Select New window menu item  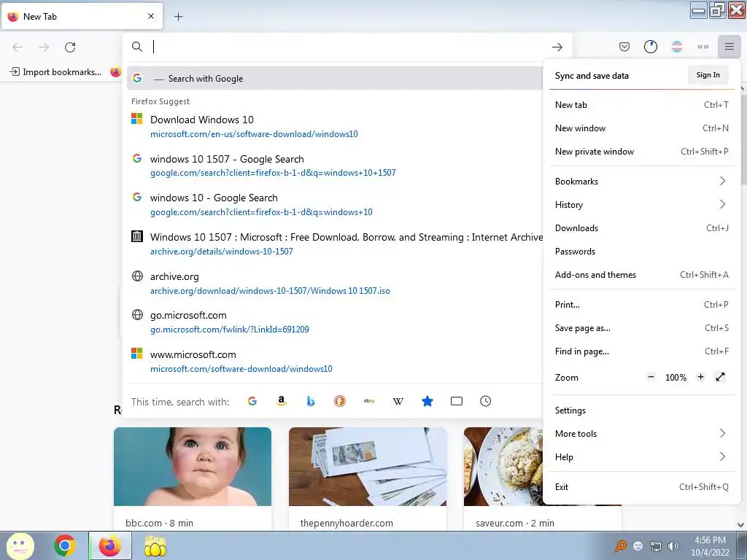pos(641,128)
